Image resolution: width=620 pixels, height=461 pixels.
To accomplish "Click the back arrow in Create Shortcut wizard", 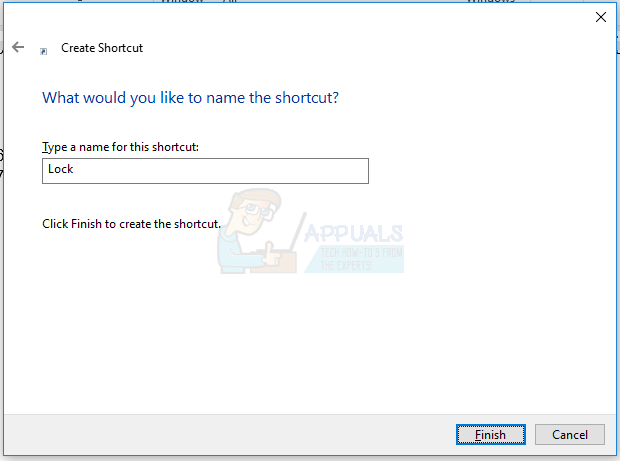I will click(18, 47).
